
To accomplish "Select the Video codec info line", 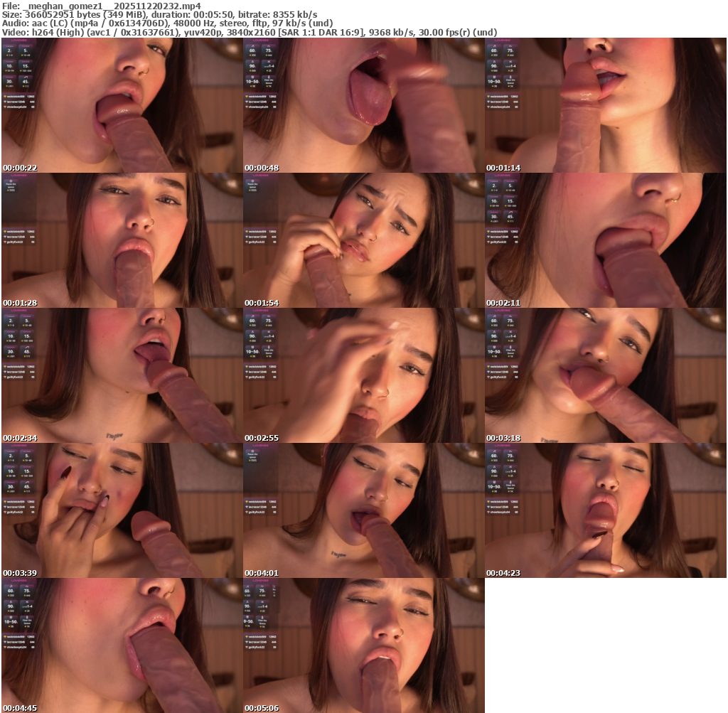I will tap(249, 33).
